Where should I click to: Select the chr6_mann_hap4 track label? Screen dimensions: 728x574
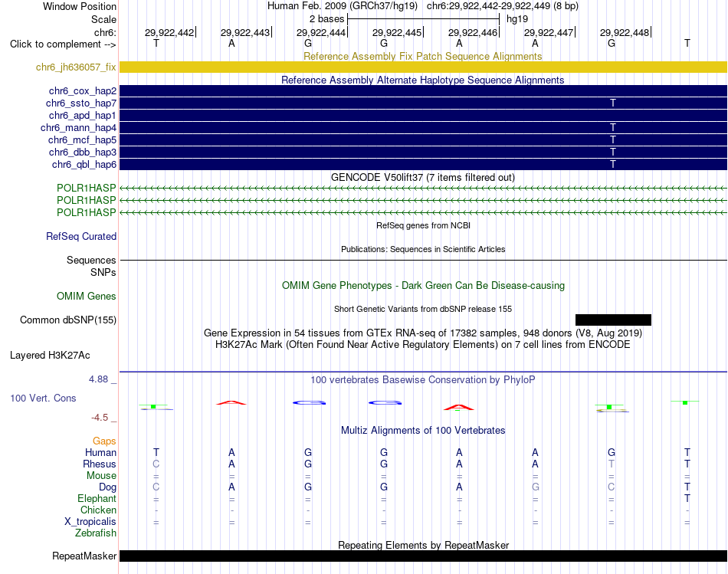click(x=78, y=128)
